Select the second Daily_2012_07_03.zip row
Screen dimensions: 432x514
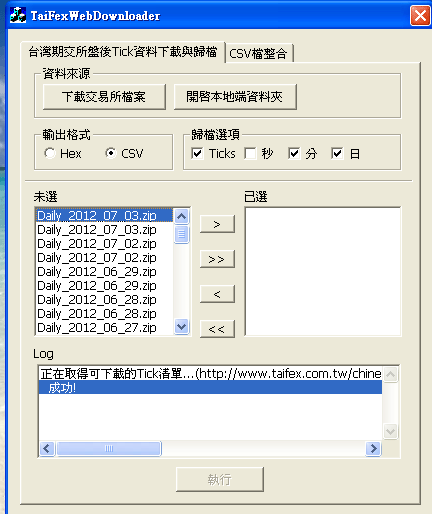point(104,230)
